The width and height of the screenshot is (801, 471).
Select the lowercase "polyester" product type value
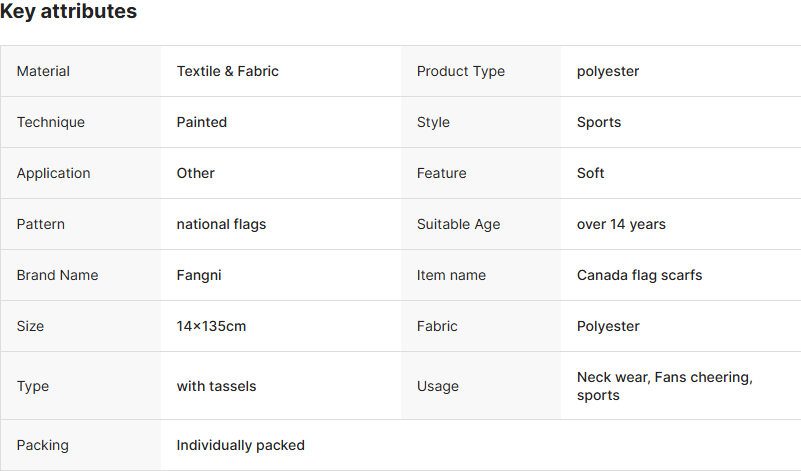(x=608, y=71)
